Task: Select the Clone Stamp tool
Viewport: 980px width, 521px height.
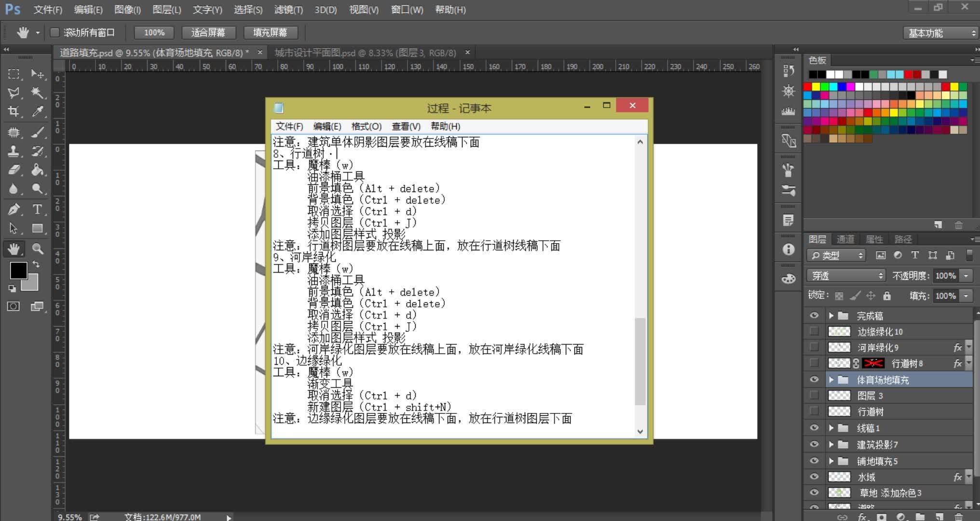Action: [x=14, y=151]
